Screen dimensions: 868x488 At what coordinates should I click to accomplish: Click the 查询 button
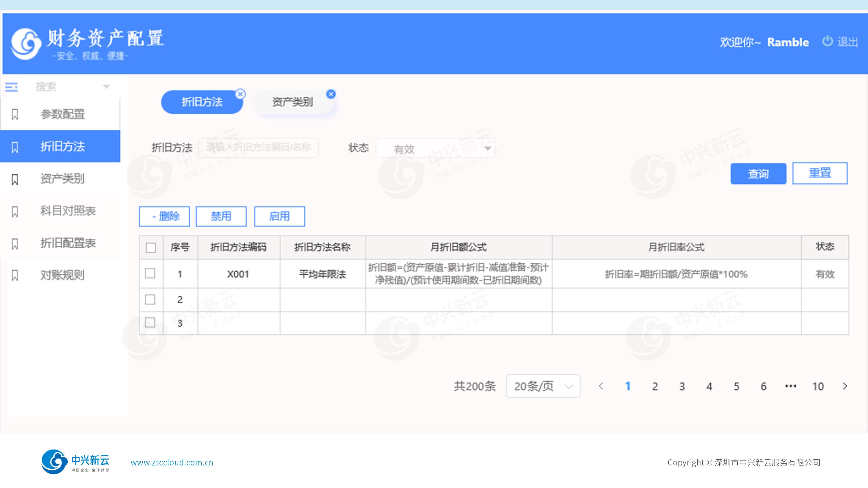point(758,174)
